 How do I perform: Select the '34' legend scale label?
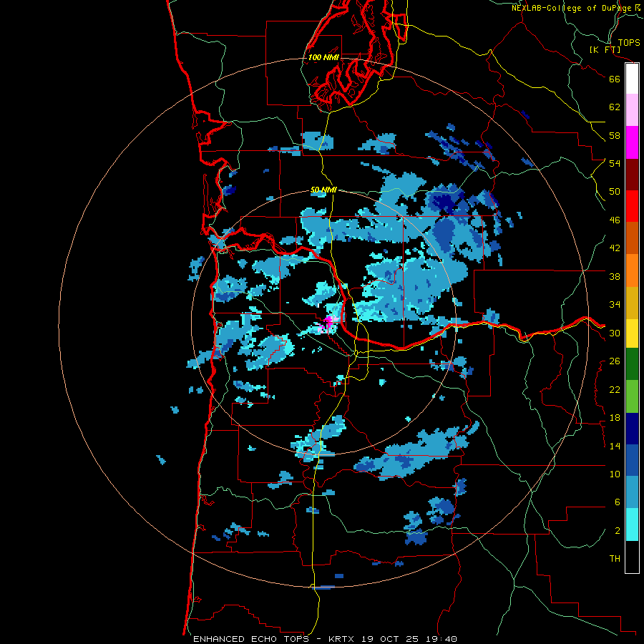click(x=615, y=305)
